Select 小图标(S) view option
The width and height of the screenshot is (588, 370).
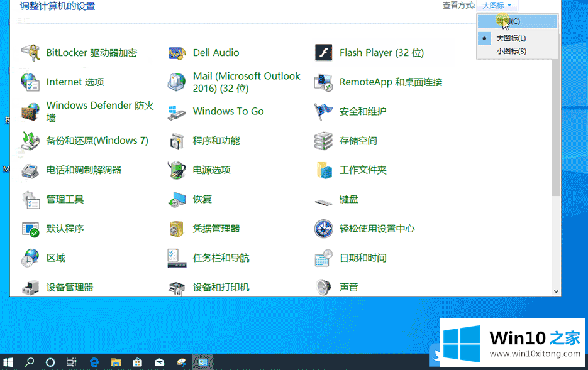tap(517, 51)
